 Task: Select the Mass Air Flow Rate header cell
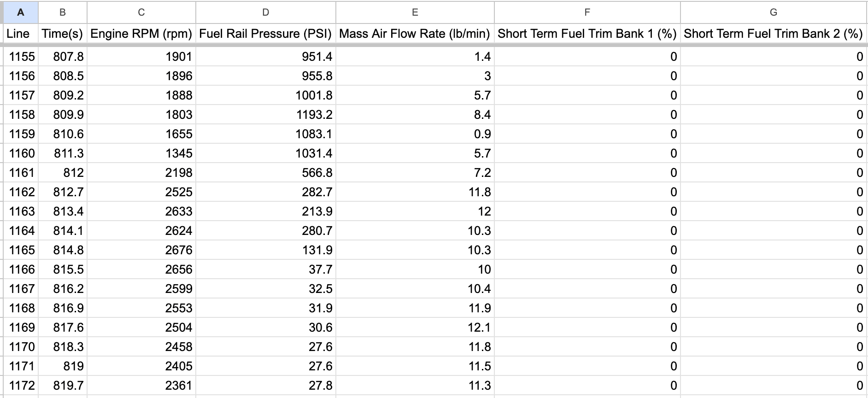tap(415, 34)
